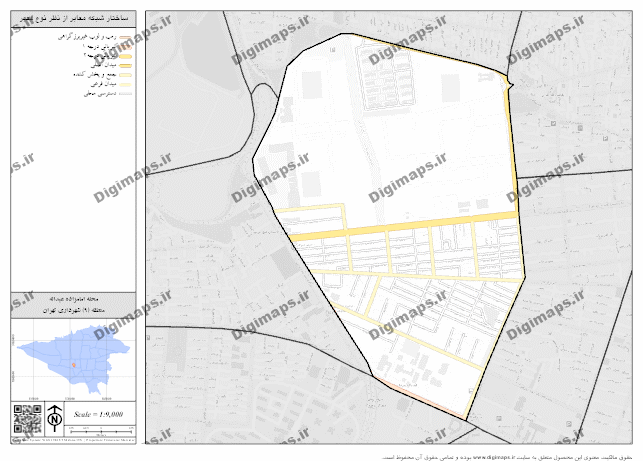
Task: Click the local access legend swatch
Action: click(x=125, y=94)
